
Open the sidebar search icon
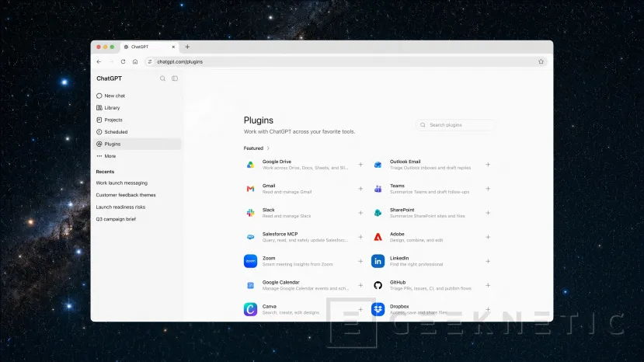pyautogui.click(x=162, y=78)
